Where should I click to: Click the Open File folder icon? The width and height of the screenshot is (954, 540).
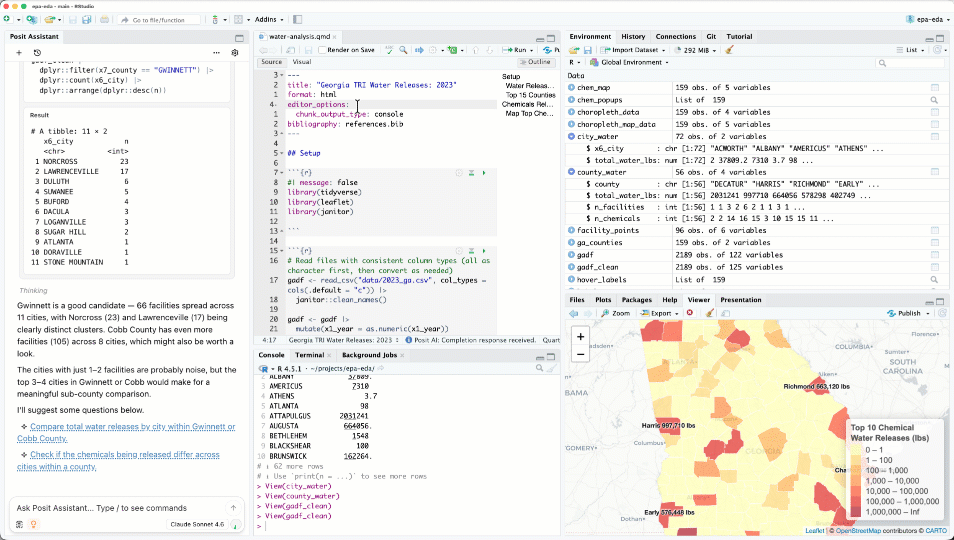[50, 19]
